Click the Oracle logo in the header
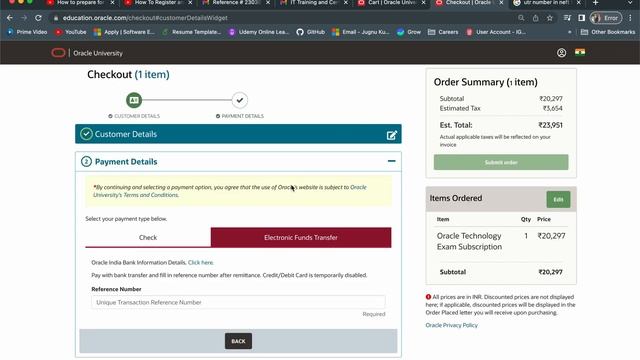Image resolution: width=640 pixels, height=360 pixels. point(58,53)
